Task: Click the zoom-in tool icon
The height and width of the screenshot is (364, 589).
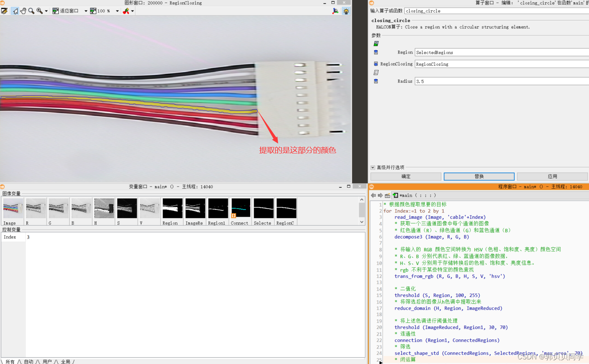Action: click(40, 11)
